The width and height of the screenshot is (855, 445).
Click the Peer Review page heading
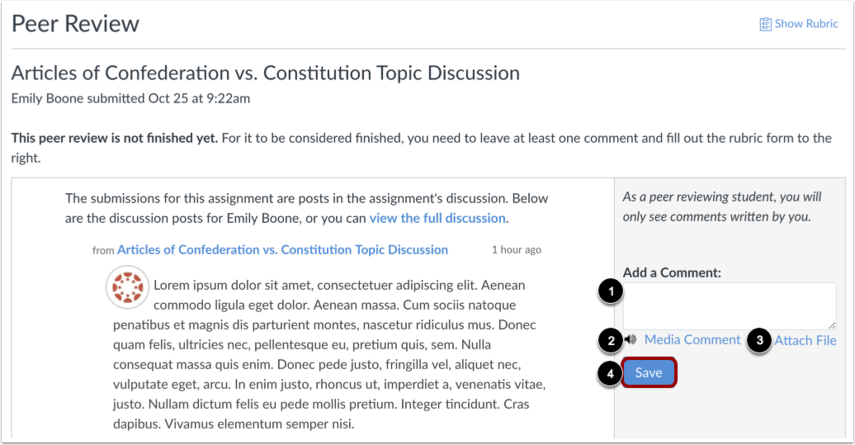point(75,24)
